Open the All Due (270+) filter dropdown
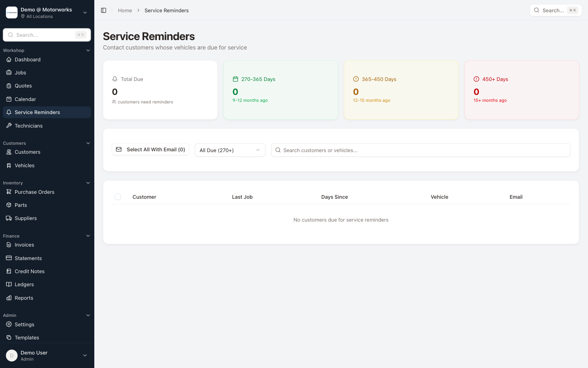 (230, 150)
